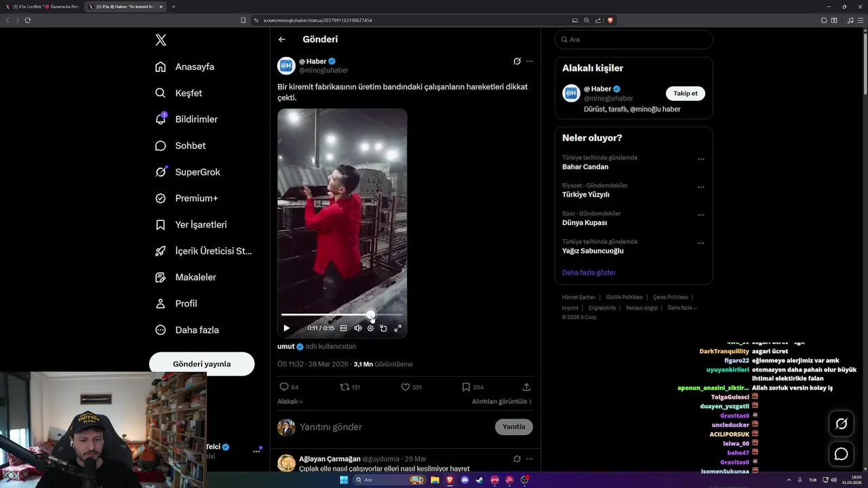
Task: Play the video in the post
Action: pos(286,328)
